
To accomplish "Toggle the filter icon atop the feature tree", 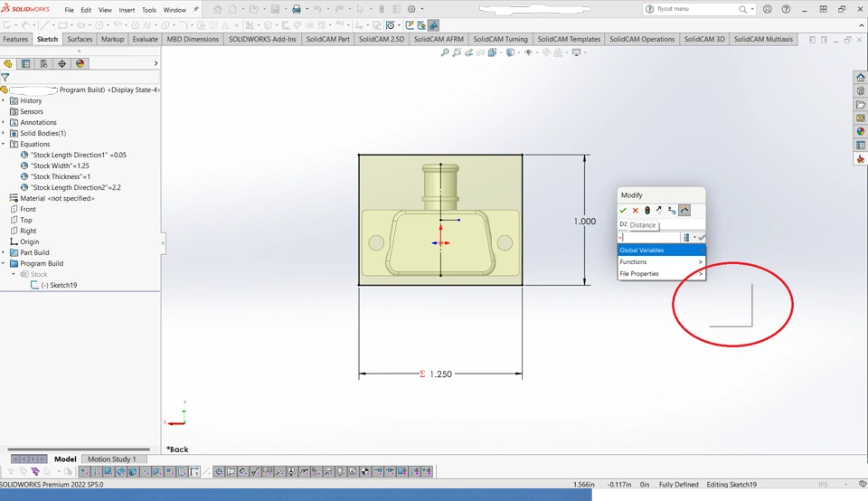I will (5, 78).
